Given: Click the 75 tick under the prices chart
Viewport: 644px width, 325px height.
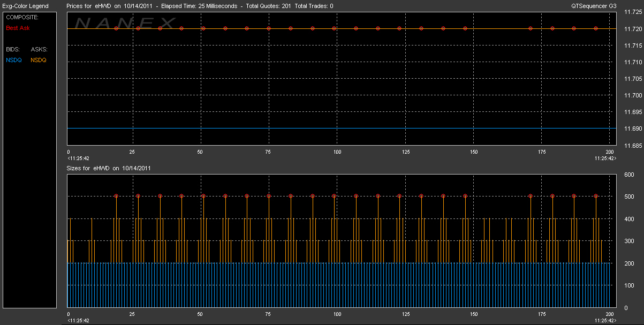Looking at the screenshot, I should (x=269, y=152).
